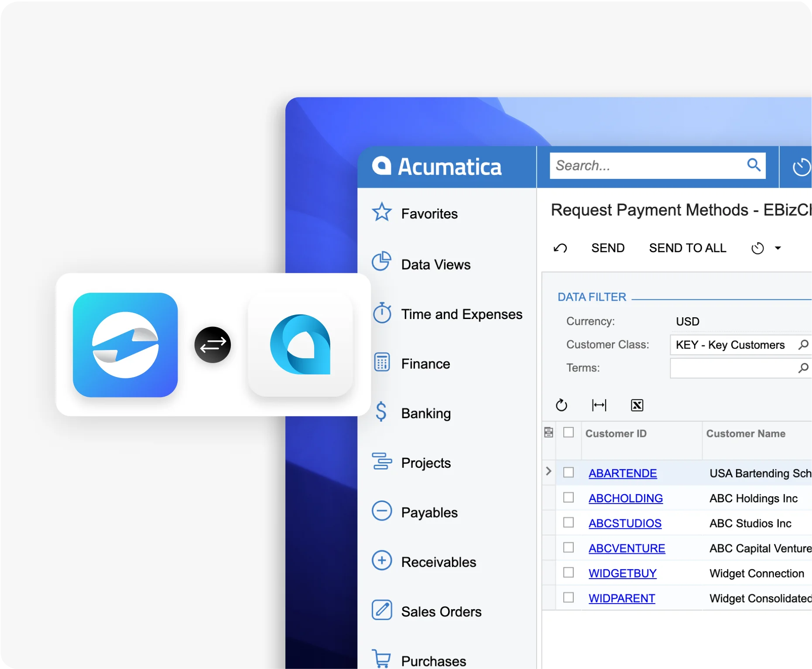Viewport: 812px width, 669px height.
Task: Open the Payables menu item
Action: (x=429, y=512)
